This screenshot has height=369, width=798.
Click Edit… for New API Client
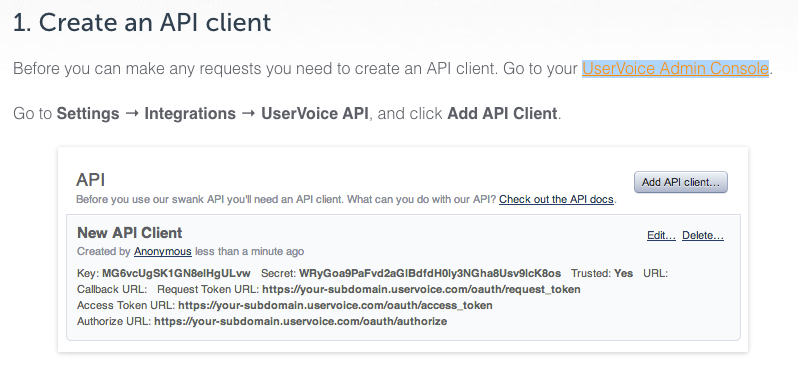point(661,235)
